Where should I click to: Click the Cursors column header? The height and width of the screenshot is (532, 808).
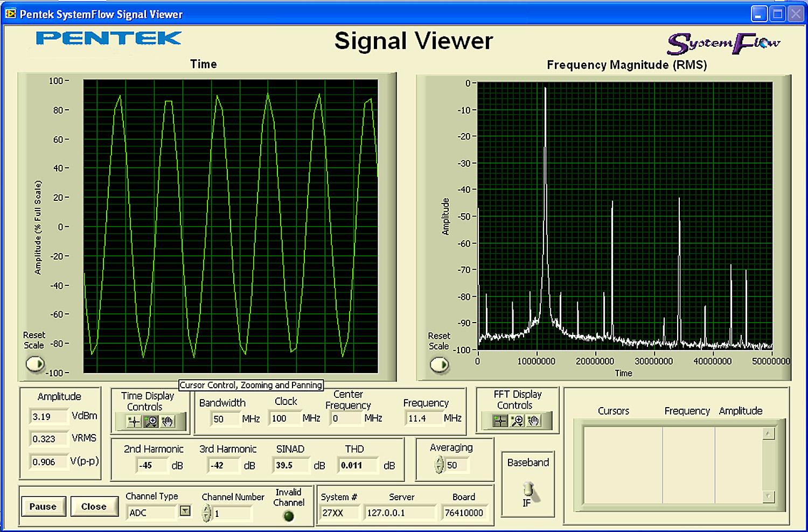pos(613,411)
